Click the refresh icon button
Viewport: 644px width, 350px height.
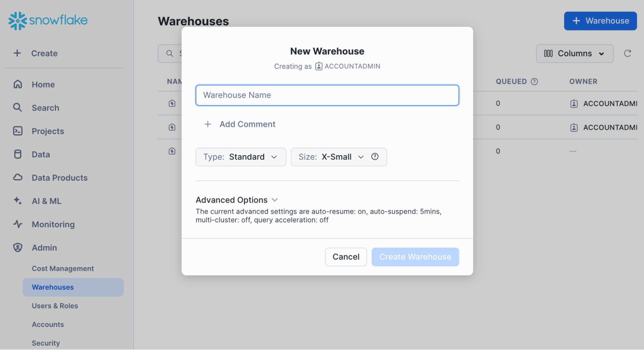(x=628, y=53)
